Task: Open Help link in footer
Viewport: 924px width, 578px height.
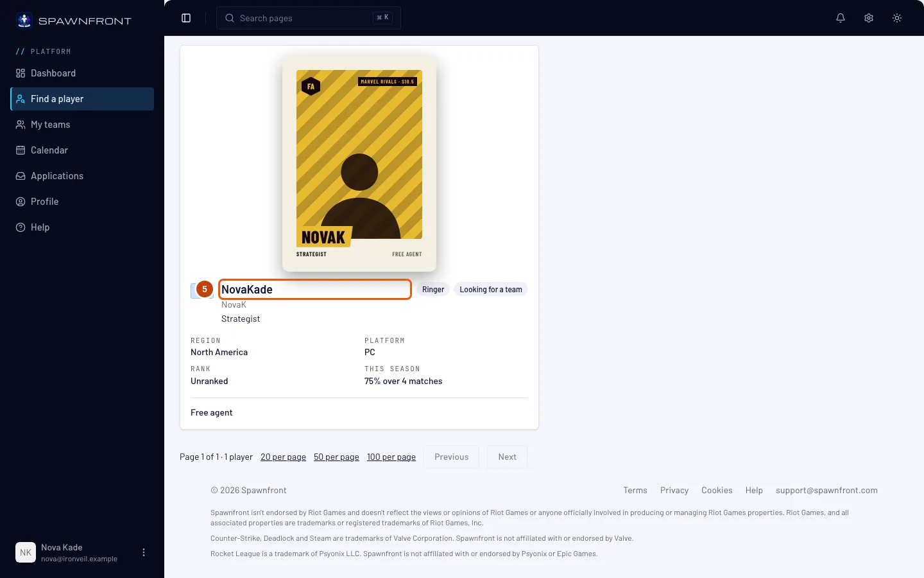Action: (754, 491)
